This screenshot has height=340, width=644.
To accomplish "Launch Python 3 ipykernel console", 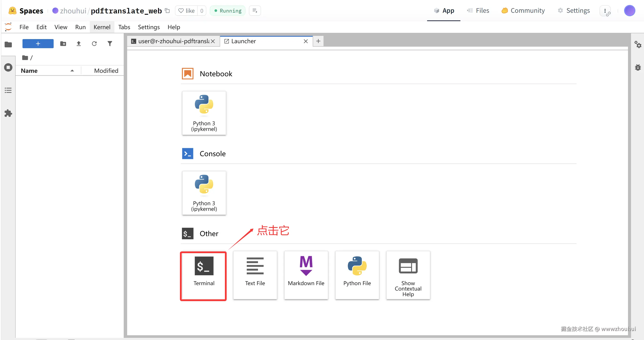I will tap(204, 193).
